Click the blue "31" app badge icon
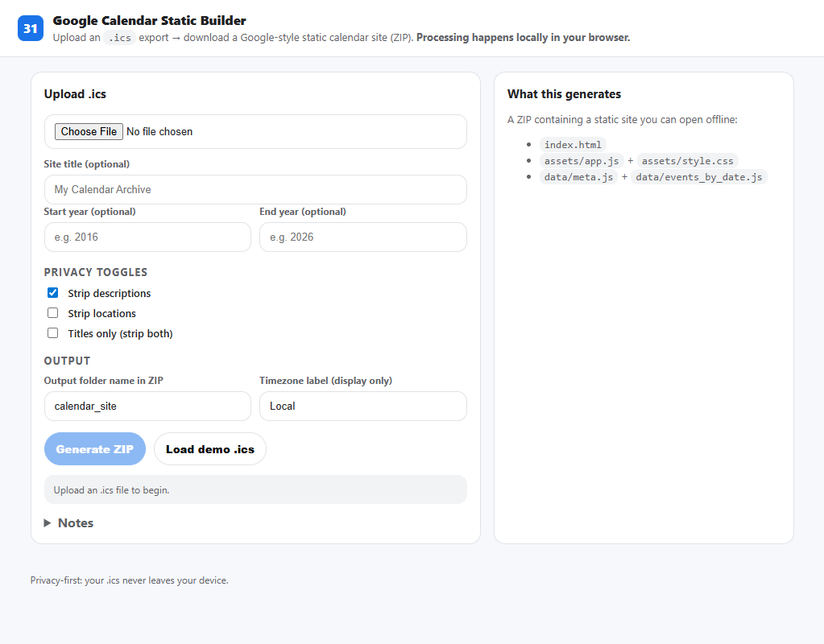The height and width of the screenshot is (644, 824). (30, 27)
